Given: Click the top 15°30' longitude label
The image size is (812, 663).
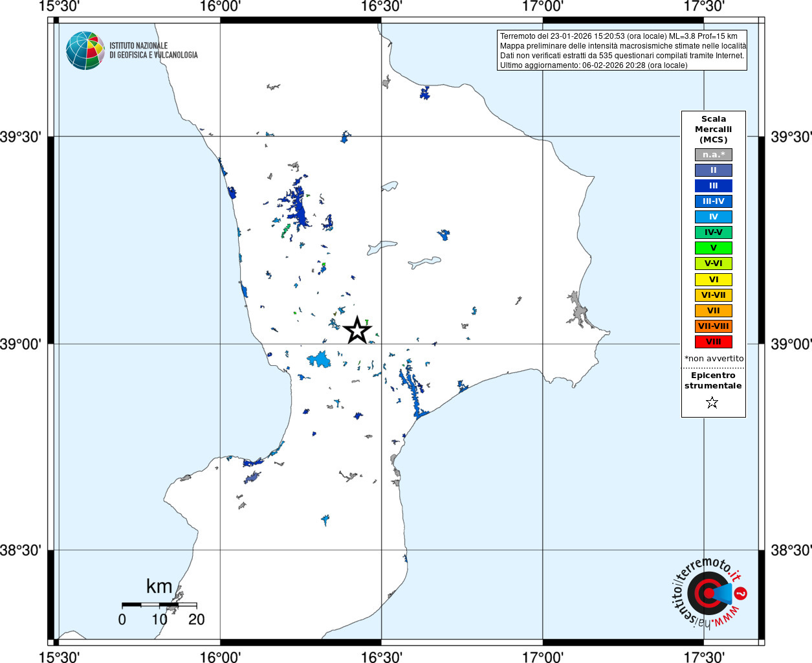Looking at the screenshot, I should (59, 6).
